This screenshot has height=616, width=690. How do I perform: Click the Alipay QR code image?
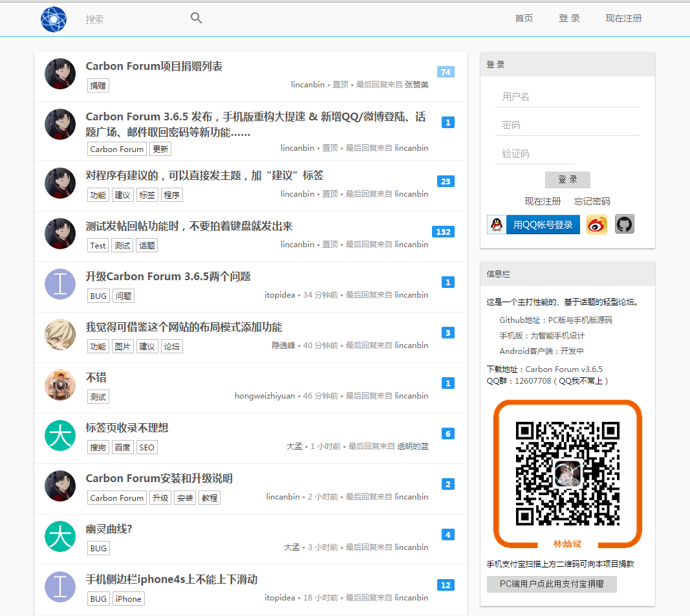[567, 473]
